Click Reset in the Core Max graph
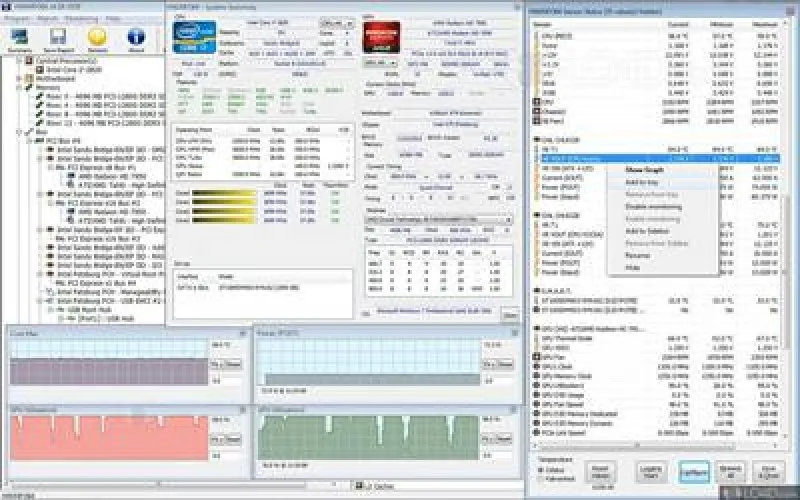The image size is (800, 500). click(233, 364)
